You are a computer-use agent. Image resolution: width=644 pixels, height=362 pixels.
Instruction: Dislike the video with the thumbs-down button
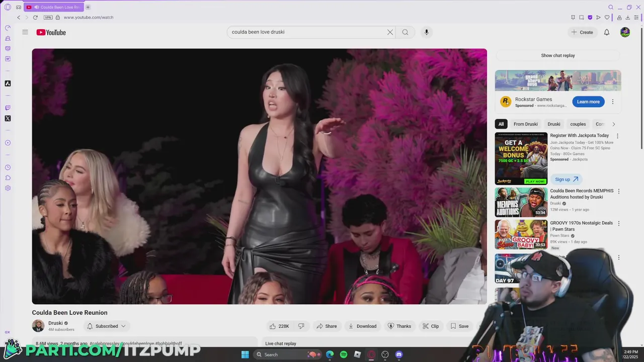301,326
